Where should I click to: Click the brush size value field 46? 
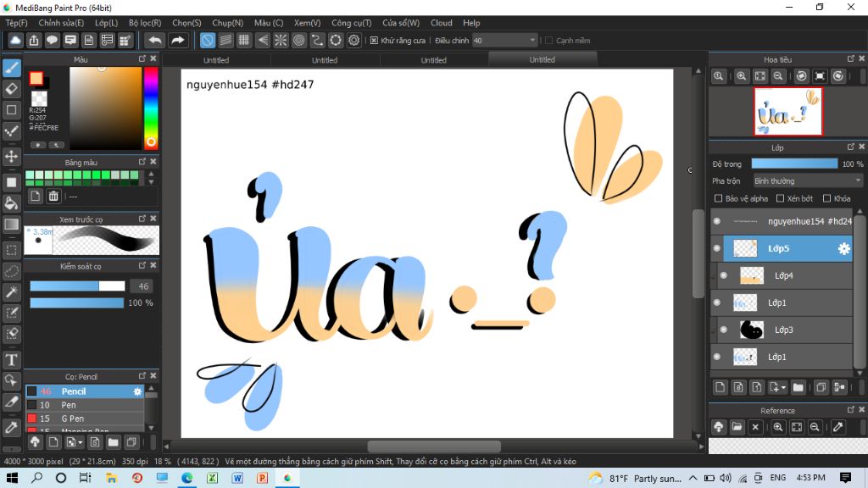pyautogui.click(x=142, y=286)
